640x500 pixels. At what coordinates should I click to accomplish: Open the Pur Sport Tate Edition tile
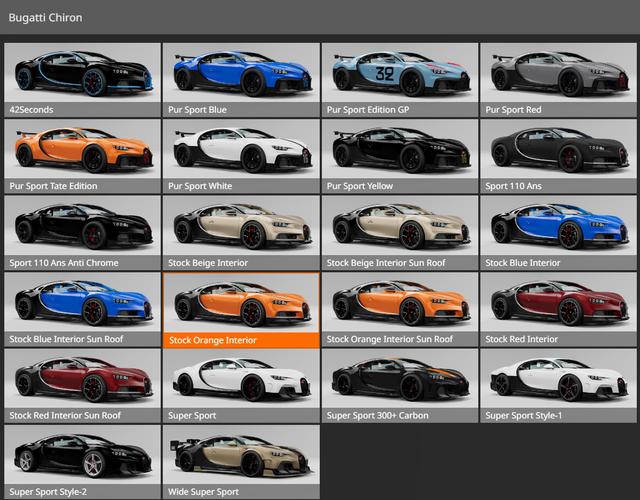pos(82,156)
